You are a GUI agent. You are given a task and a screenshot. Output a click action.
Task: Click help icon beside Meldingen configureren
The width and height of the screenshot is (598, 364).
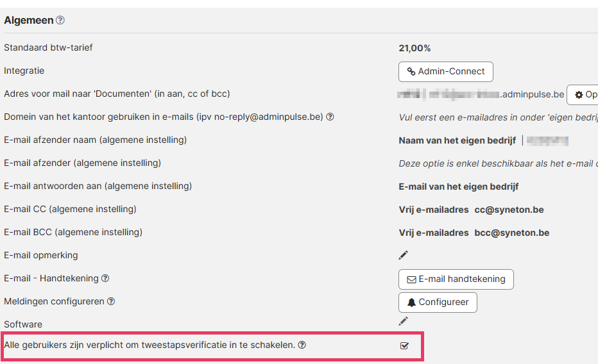pyautogui.click(x=111, y=302)
